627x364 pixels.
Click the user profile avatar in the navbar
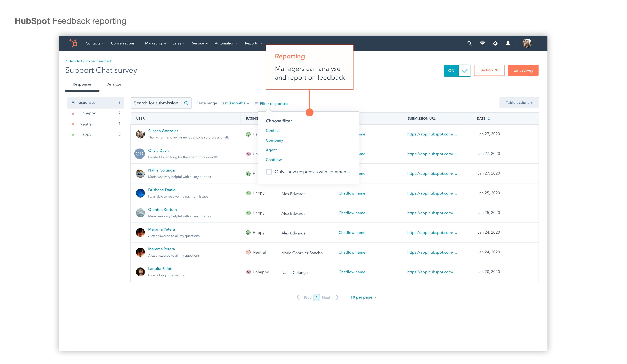[527, 43]
